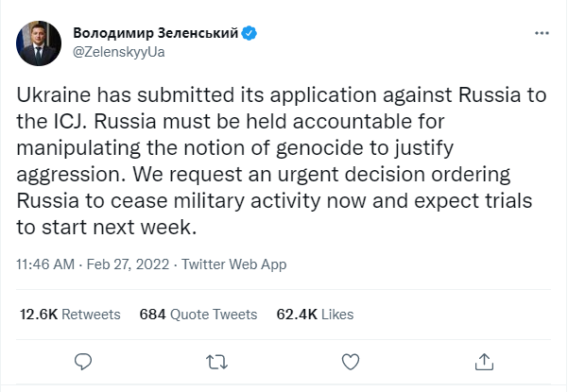The height and width of the screenshot is (392, 568).
Task: Like the tweet with the heart icon
Action: [351, 360]
